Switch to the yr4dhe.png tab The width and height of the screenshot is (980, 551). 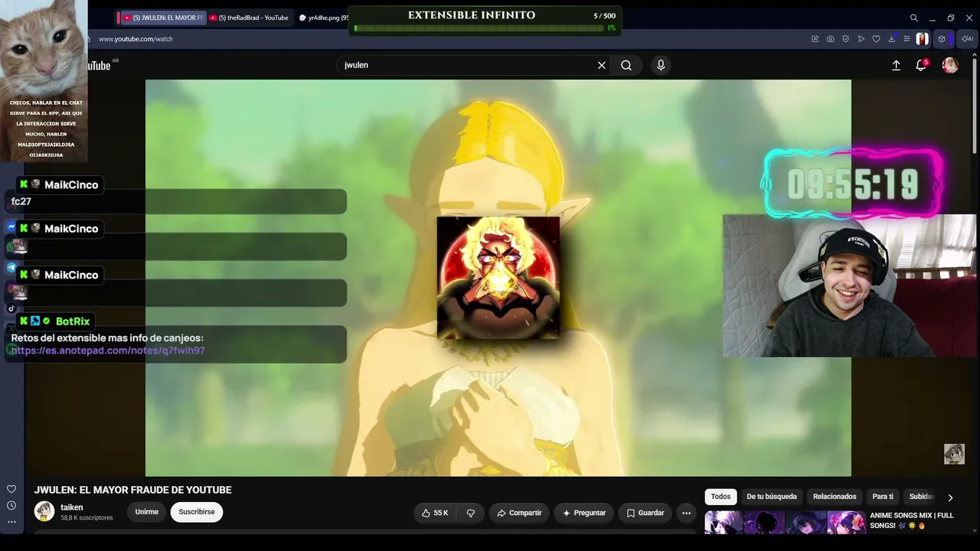[x=323, y=18]
